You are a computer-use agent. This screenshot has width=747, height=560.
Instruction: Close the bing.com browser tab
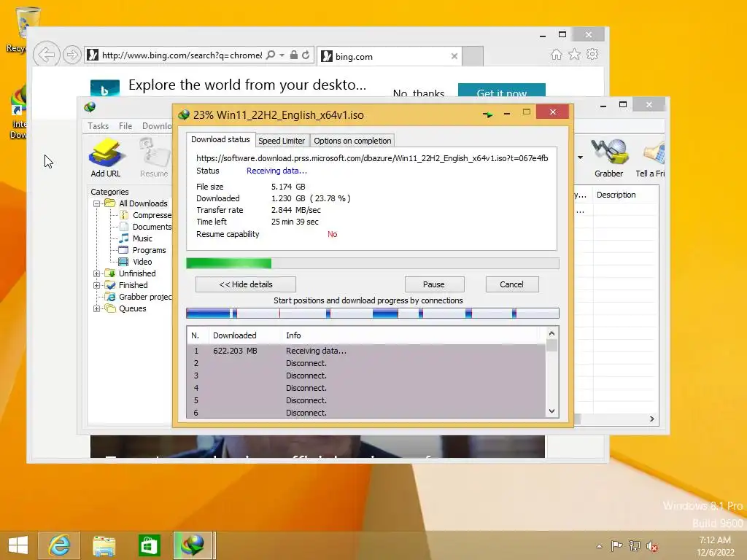[x=454, y=56]
